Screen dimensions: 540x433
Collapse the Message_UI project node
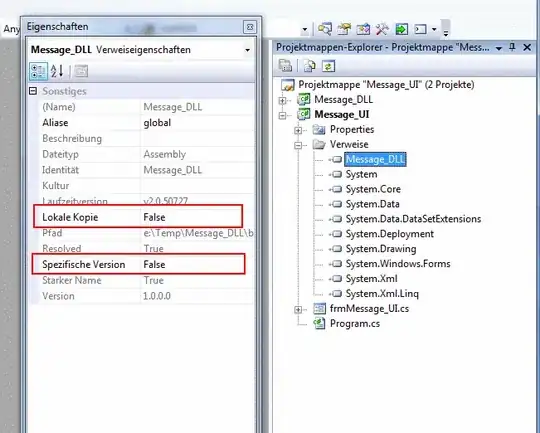point(282,115)
